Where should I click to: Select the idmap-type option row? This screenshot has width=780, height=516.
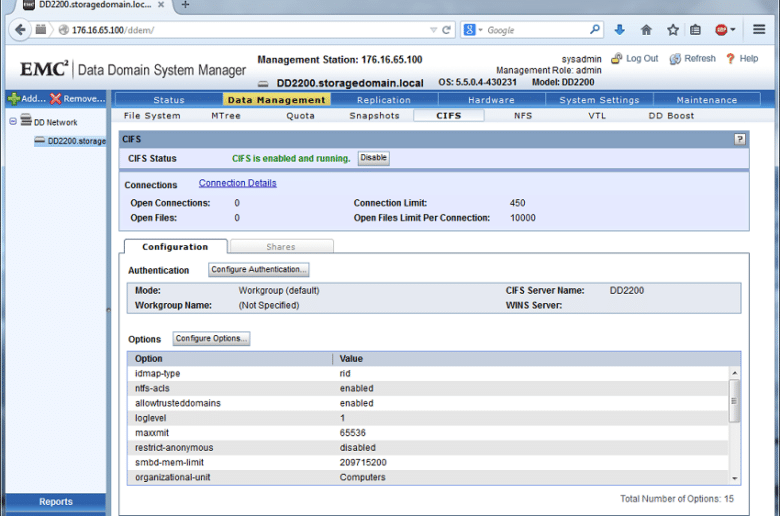click(x=428, y=373)
